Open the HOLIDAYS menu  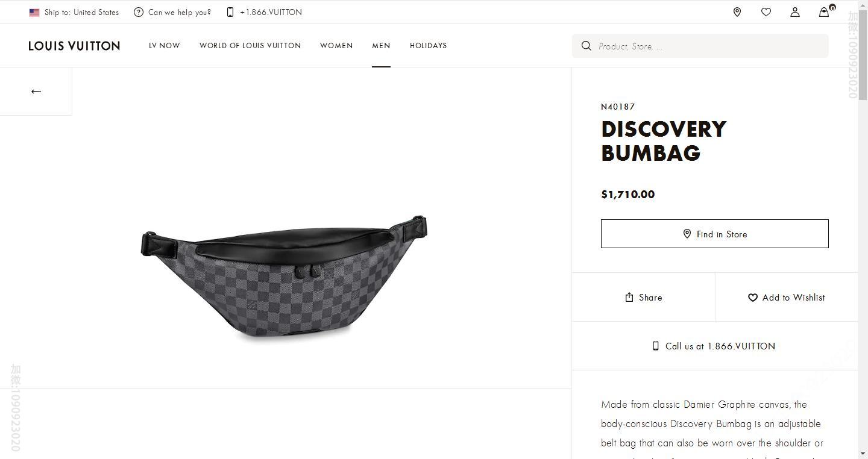coord(428,46)
